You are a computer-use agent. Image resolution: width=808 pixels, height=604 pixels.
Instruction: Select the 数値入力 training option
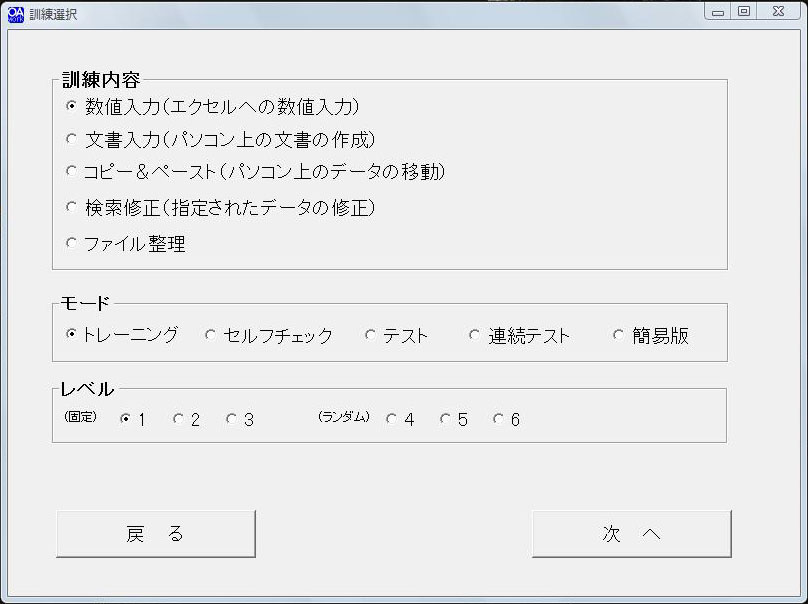pos(212,107)
